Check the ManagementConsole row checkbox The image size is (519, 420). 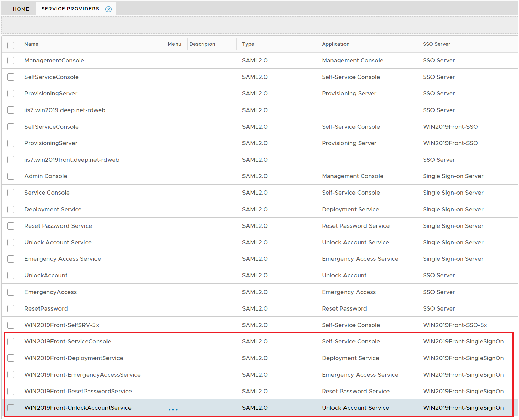(x=11, y=61)
